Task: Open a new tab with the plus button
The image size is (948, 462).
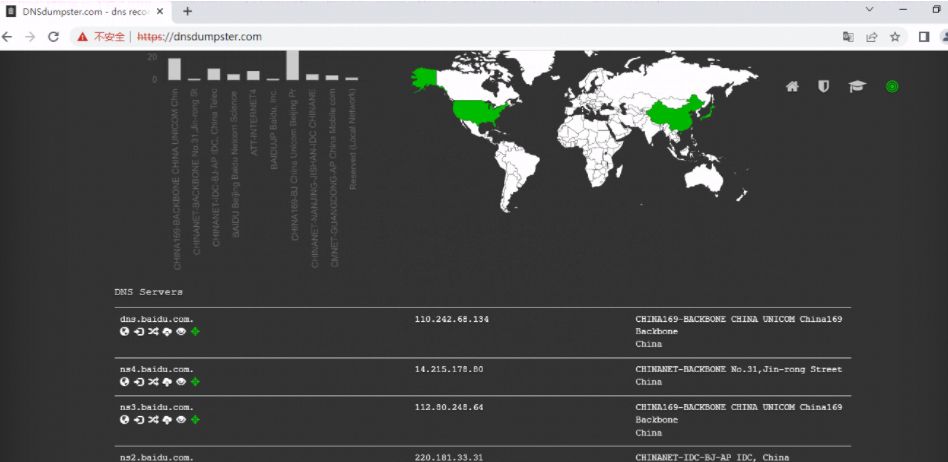Action: pyautogui.click(x=187, y=11)
